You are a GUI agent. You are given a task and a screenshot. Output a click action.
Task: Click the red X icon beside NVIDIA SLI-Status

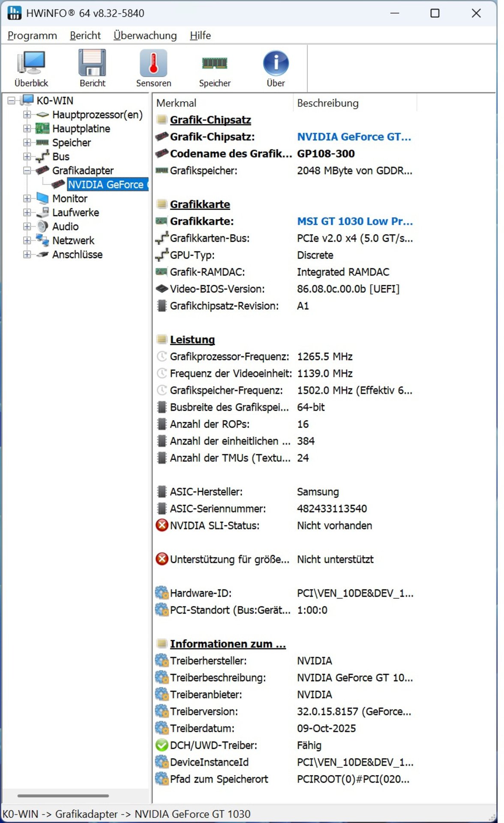tap(162, 525)
